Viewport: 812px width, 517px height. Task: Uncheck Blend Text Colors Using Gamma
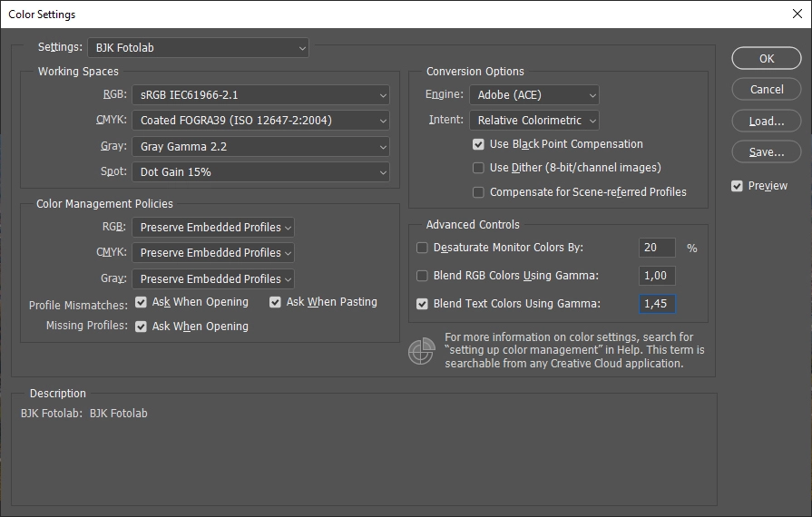(x=422, y=305)
